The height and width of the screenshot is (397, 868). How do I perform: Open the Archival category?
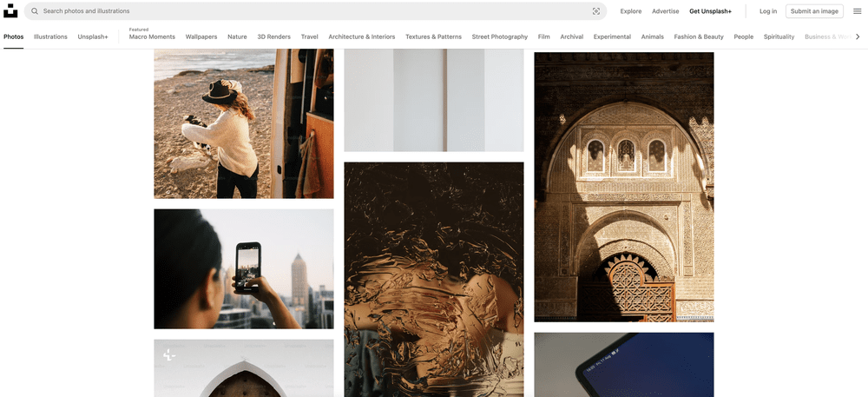[x=571, y=37]
